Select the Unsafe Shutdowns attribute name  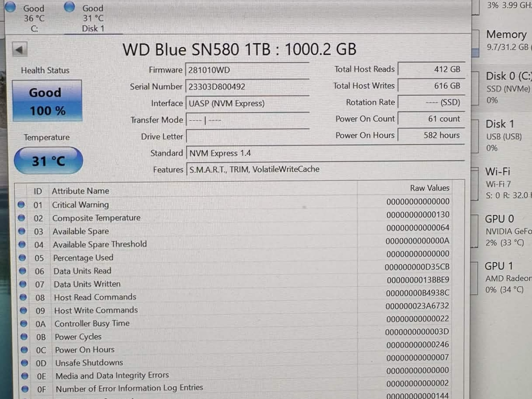click(89, 363)
